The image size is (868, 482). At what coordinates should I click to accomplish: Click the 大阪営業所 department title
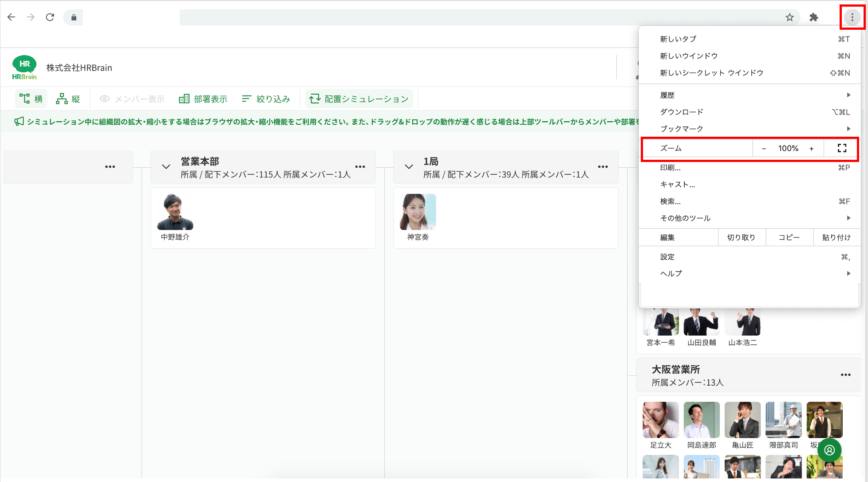click(676, 369)
